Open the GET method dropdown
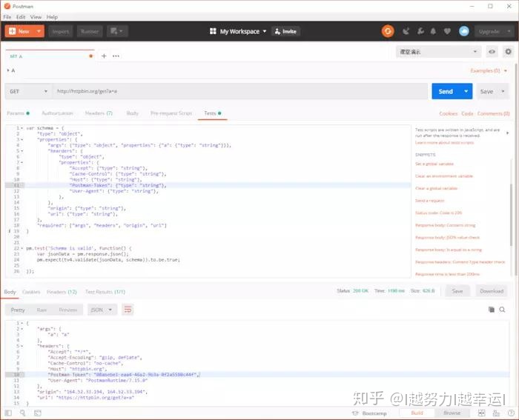Screen dimensions: 519x420 pyautogui.click(x=28, y=91)
